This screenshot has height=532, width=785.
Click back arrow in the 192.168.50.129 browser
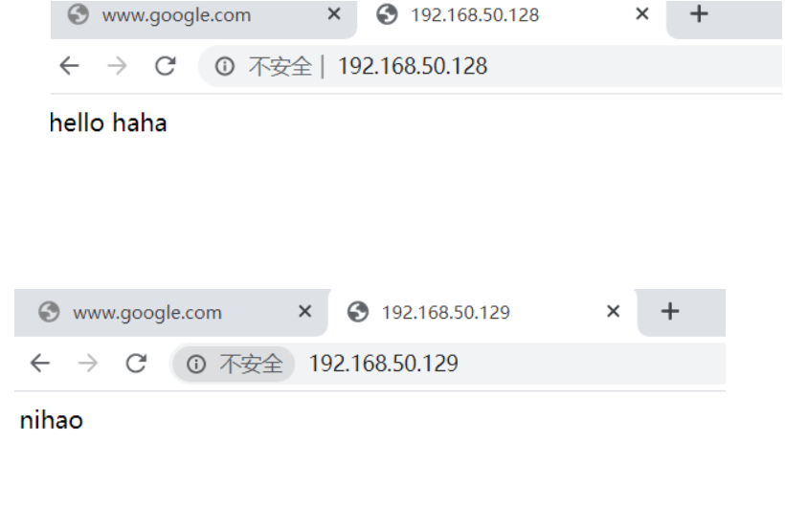(40, 363)
